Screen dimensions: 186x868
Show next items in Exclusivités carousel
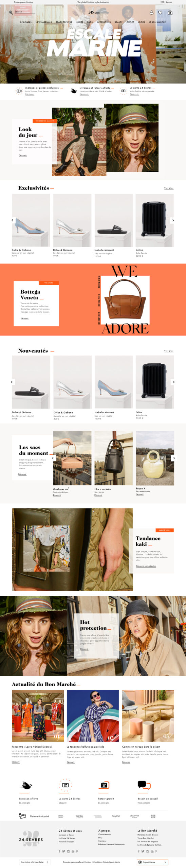click(x=173, y=220)
